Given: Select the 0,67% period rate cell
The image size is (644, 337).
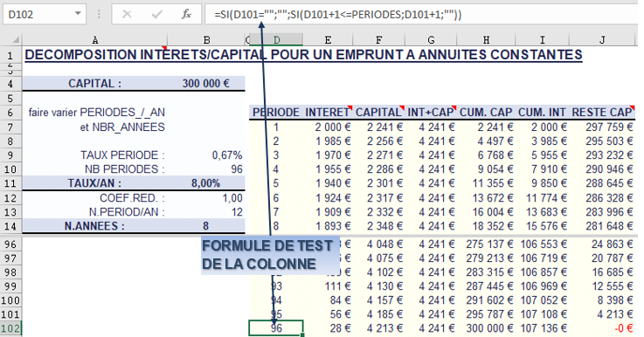Looking at the screenshot, I should point(226,155).
